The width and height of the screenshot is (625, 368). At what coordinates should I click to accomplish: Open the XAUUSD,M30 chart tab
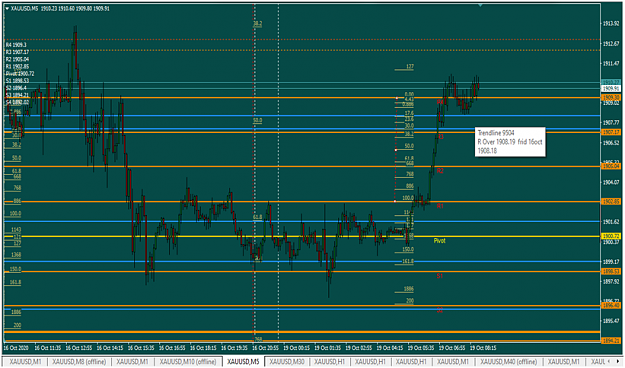tap(287, 362)
